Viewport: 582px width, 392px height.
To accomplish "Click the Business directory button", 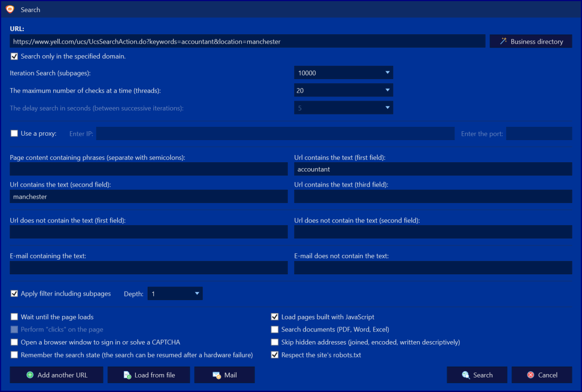I will [531, 41].
